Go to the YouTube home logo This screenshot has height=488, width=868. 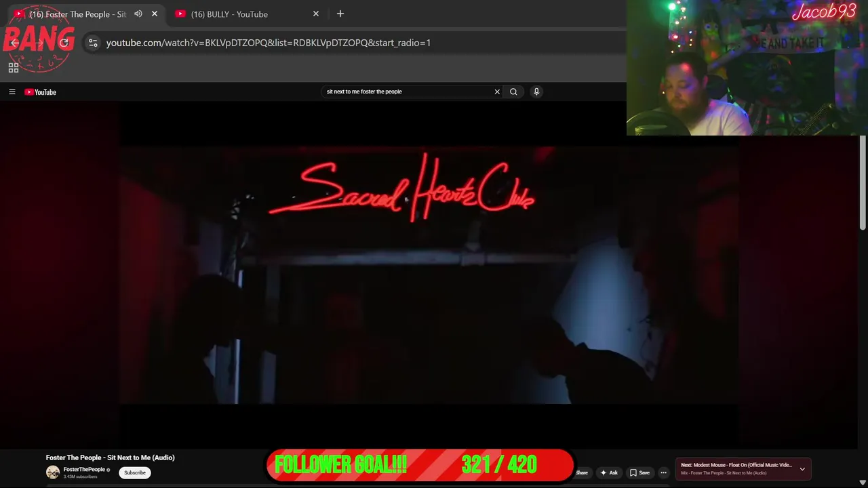tap(40, 92)
